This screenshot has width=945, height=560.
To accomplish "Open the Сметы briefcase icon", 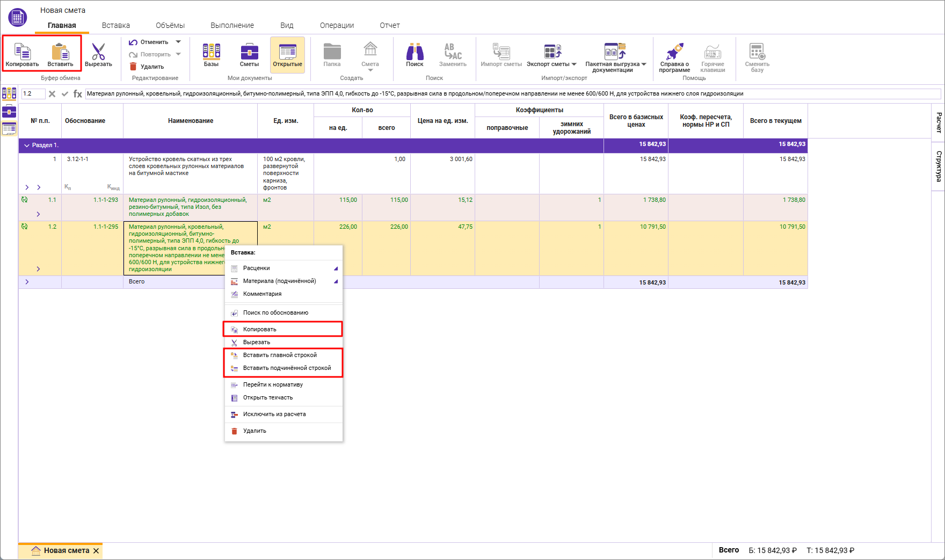I will [x=249, y=53].
